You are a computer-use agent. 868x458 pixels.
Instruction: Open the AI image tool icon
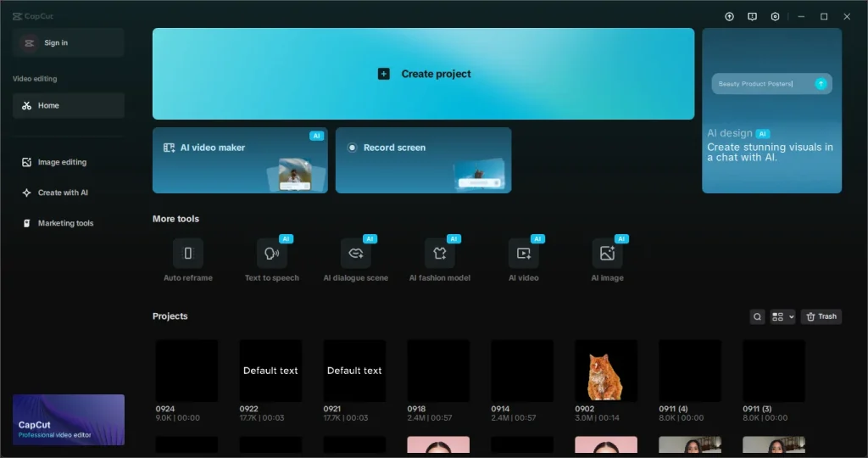coord(607,254)
